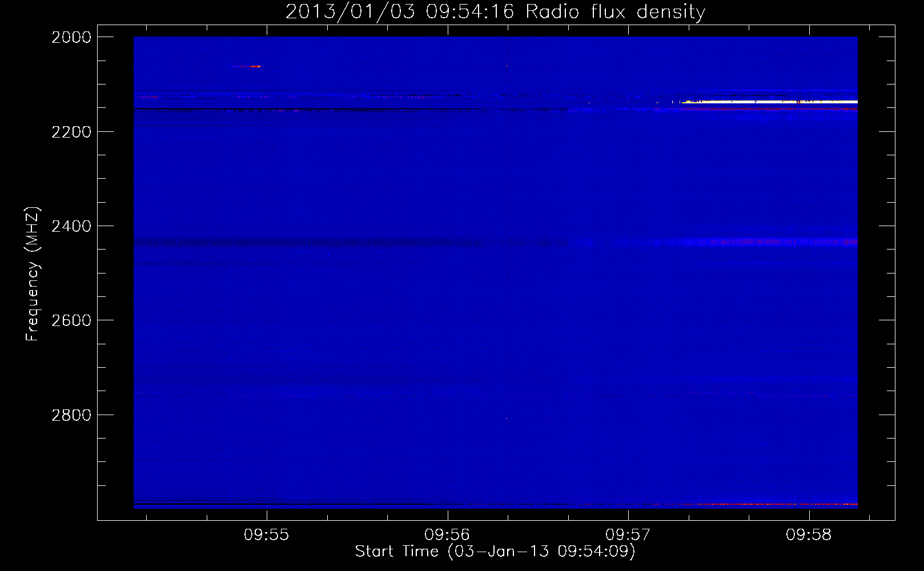
Task: Click the 2400 frequency tick label
Action: (x=71, y=226)
